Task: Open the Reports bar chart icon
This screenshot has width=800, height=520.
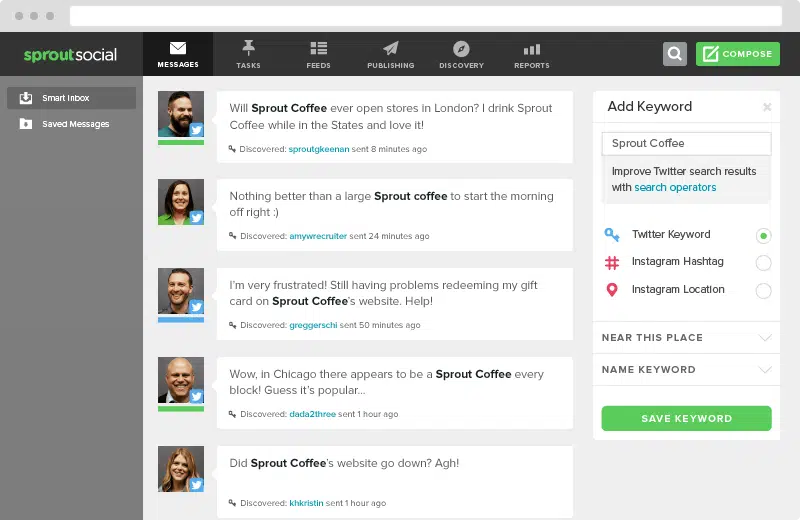Action: tap(531, 49)
